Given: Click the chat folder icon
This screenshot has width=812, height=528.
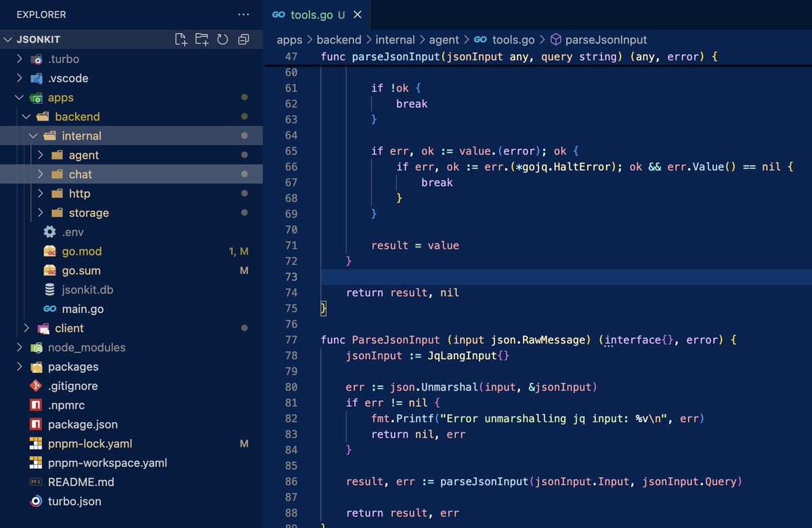Looking at the screenshot, I should (x=57, y=174).
